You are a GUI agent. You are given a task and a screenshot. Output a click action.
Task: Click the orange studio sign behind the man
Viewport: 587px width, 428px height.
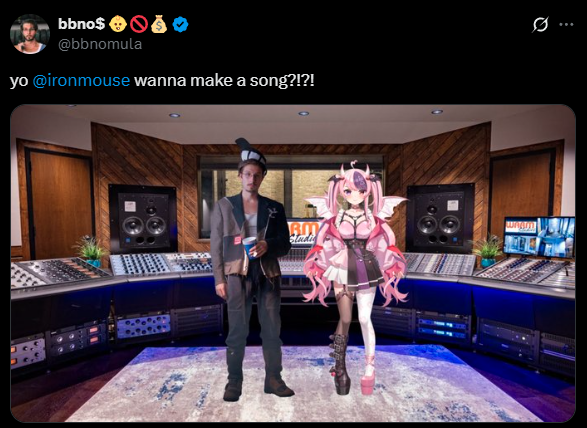[303, 233]
